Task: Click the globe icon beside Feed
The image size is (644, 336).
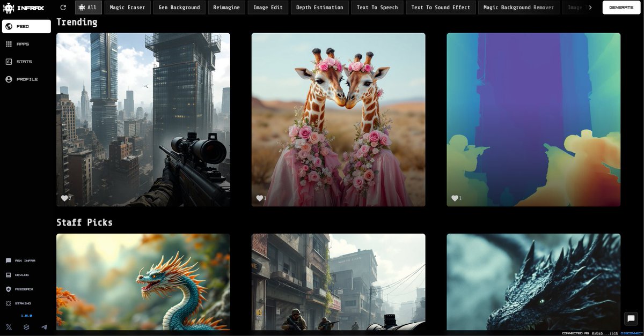Action: pos(9,26)
